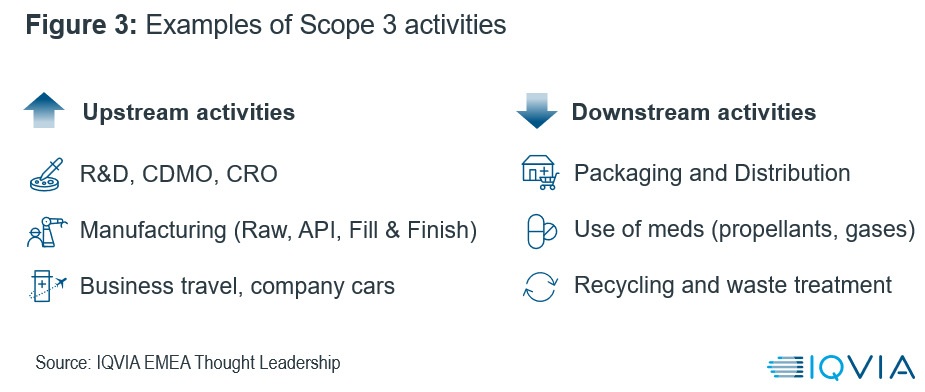Image resolution: width=925 pixels, height=392 pixels.
Task: Click the downstream down-arrow icon
Action: click(536, 111)
